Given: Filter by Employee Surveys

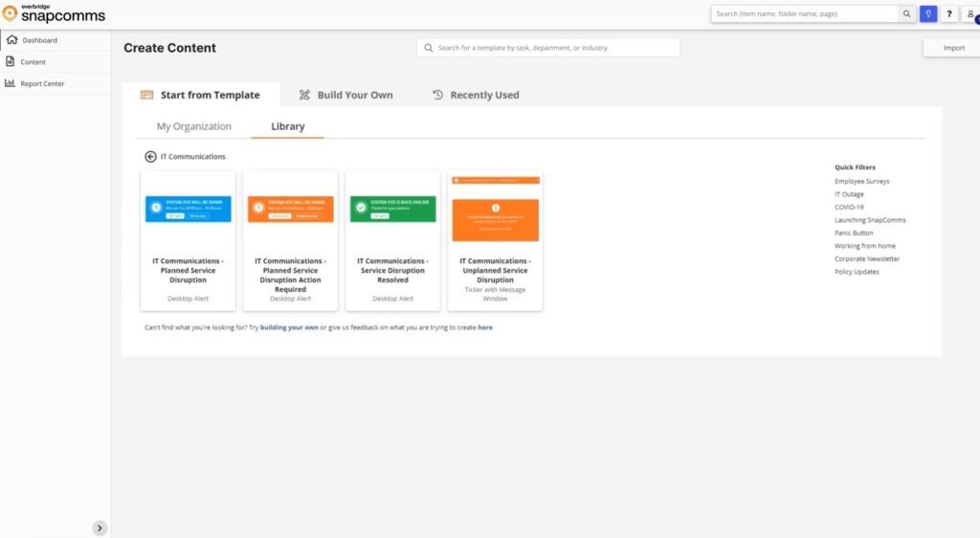Looking at the screenshot, I should 861,181.
